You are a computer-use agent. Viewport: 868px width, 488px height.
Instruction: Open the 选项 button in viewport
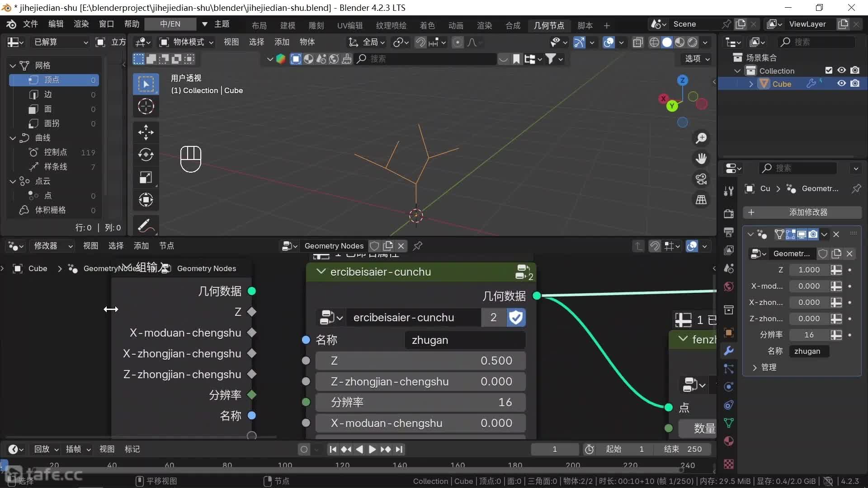coord(697,59)
